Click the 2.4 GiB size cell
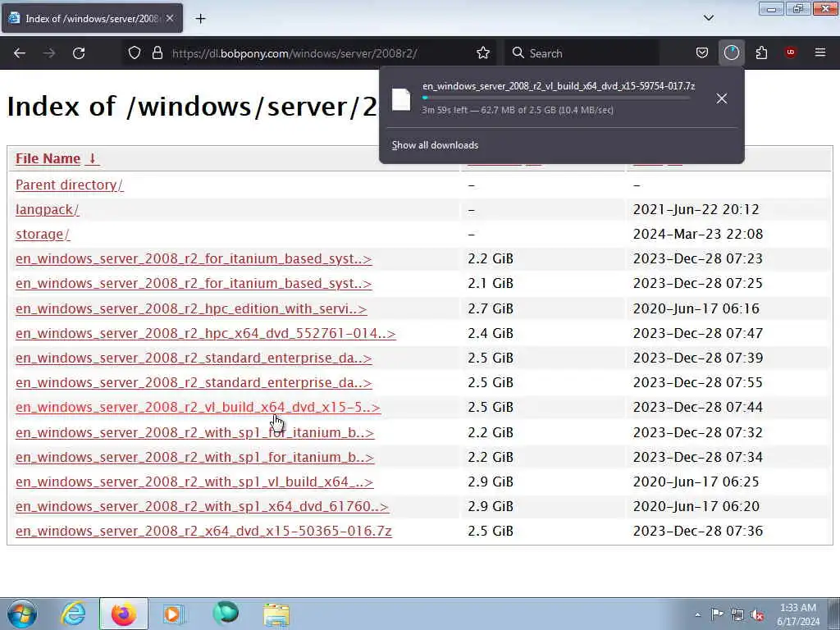The height and width of the screenshot is (630, 840). (x=491, y=333)
